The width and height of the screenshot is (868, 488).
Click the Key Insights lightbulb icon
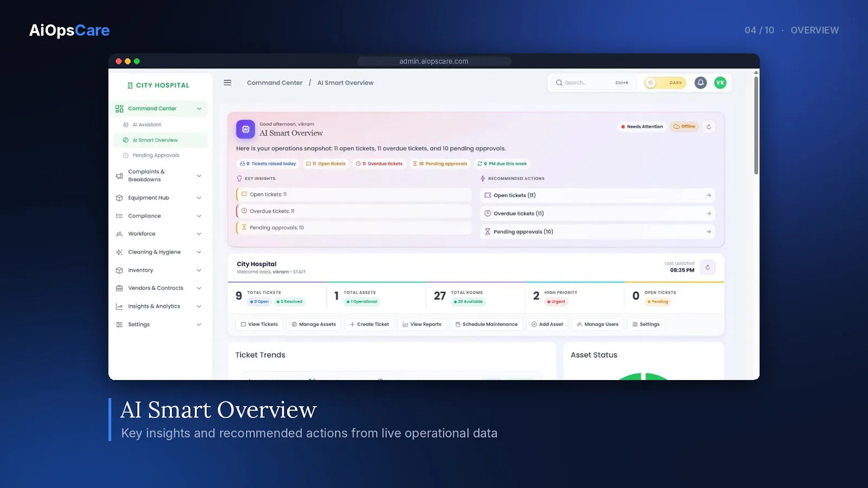coord(239,178)
